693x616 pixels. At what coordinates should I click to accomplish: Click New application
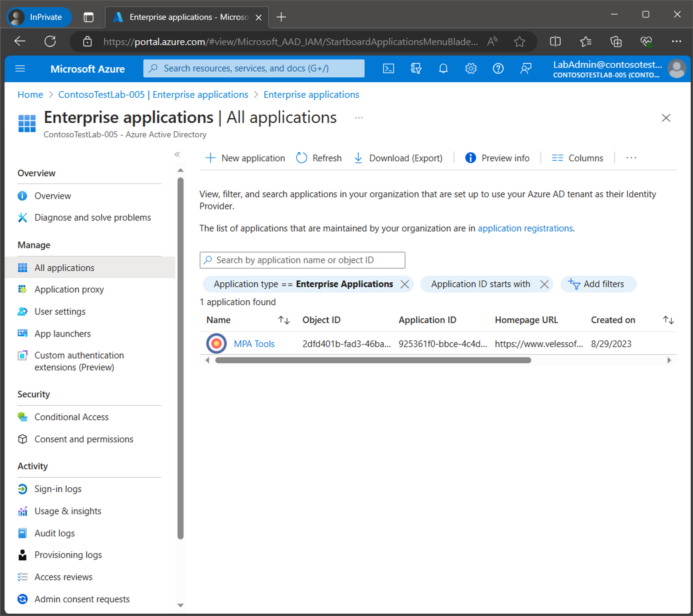[245, 158]
